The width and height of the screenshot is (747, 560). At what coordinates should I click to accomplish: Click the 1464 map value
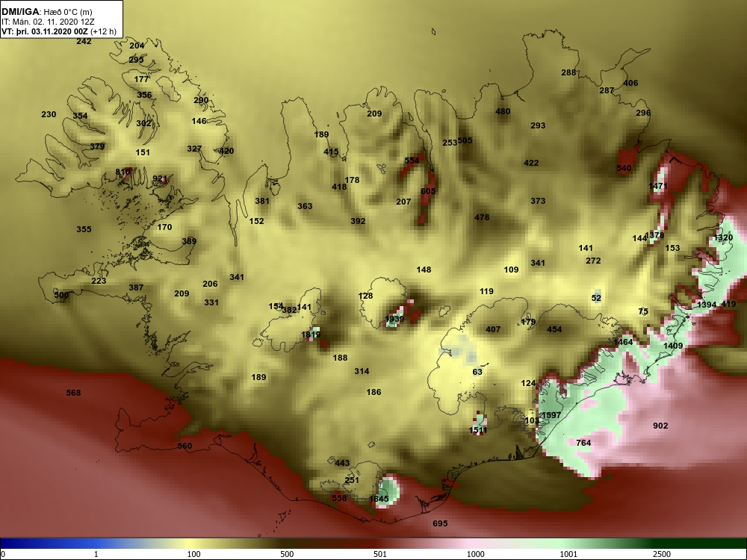[623, 342]
